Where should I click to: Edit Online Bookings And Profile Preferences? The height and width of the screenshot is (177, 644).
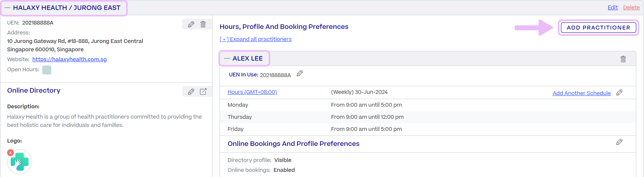(619, 142)
